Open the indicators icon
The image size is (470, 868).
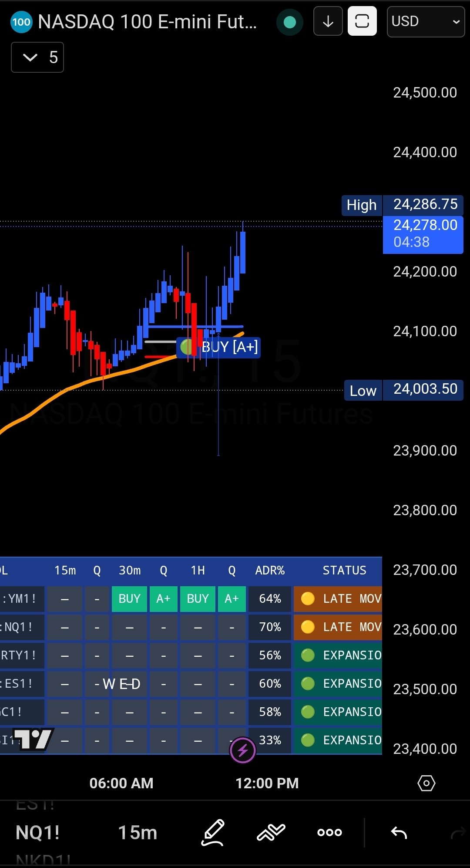[271, 832]
